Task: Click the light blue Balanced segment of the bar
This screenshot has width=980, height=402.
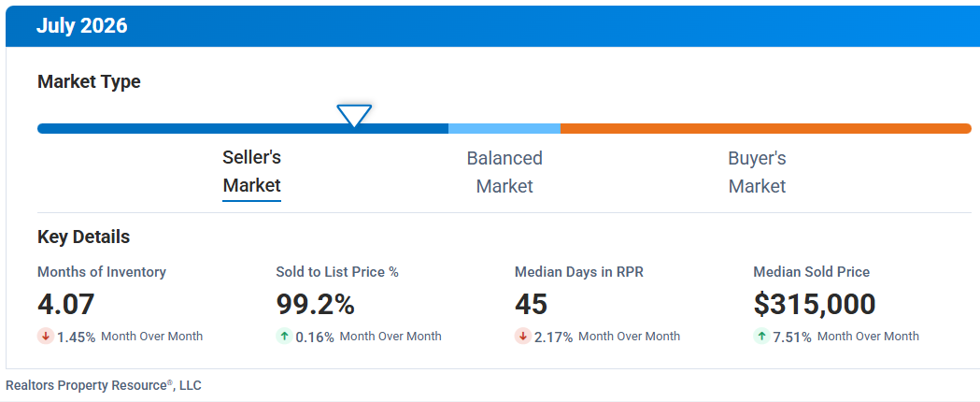Action: point(504,128)
